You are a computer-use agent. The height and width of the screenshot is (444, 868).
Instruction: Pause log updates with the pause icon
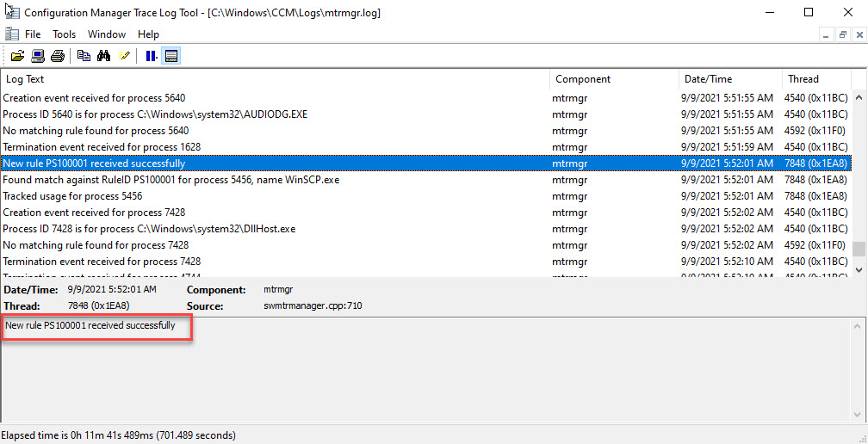[x=152, y=56]
